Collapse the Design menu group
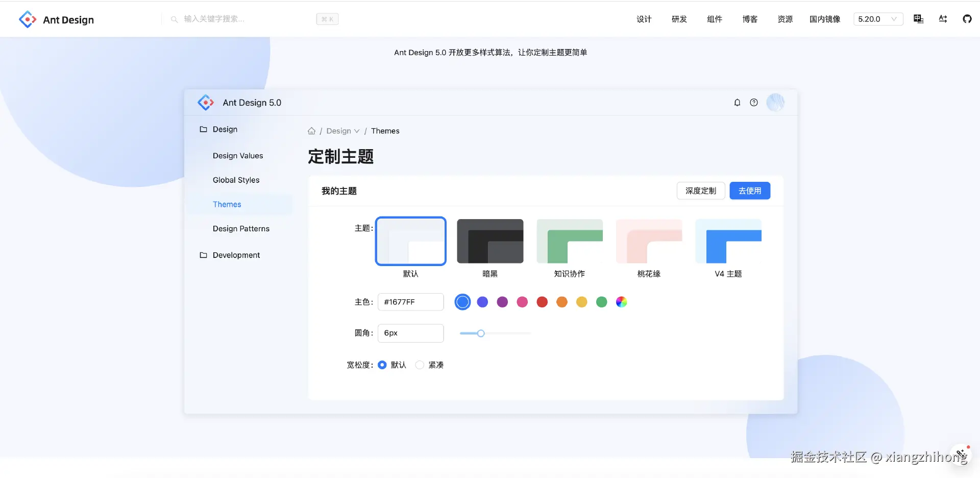The height and width of the screenshot is (478, 980). tap(240, 129)
